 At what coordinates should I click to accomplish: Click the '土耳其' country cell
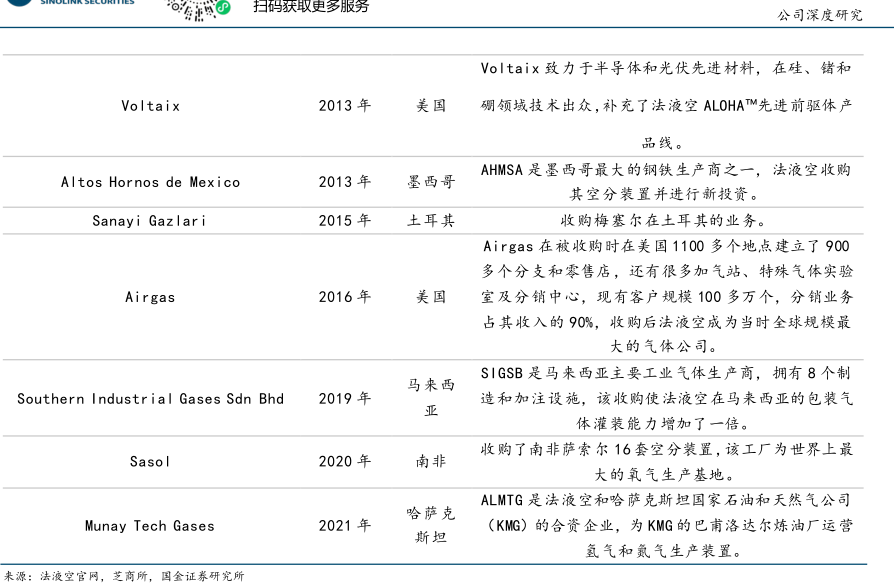(x=431, y=221)
